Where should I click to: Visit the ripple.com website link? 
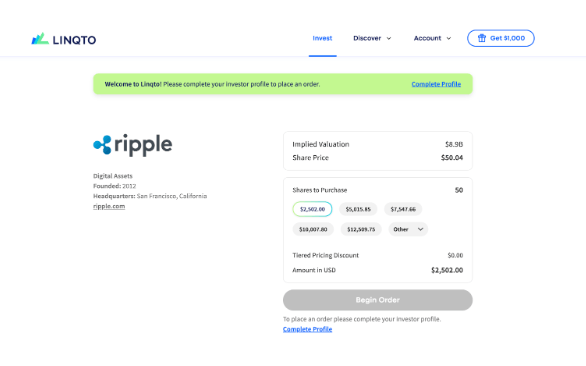pos(109,206)
